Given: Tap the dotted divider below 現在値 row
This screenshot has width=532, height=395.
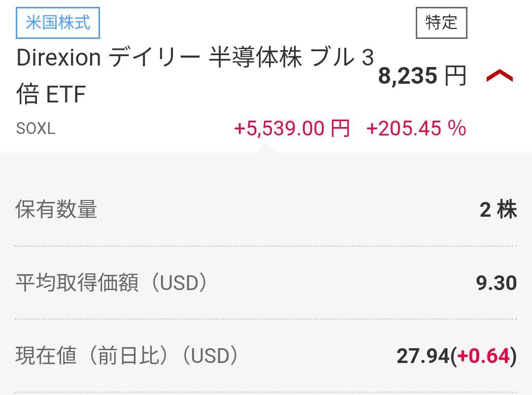Looking at the screenshot, I should (266, 392).
